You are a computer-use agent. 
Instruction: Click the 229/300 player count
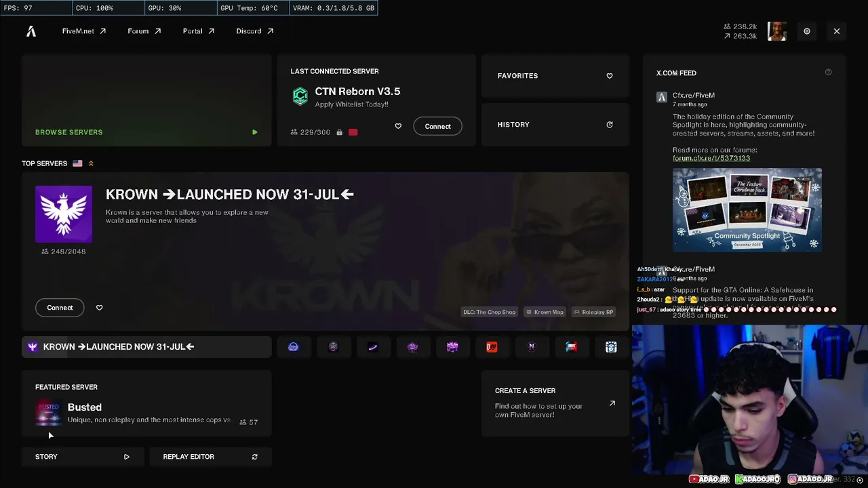(x=311, y=132)
